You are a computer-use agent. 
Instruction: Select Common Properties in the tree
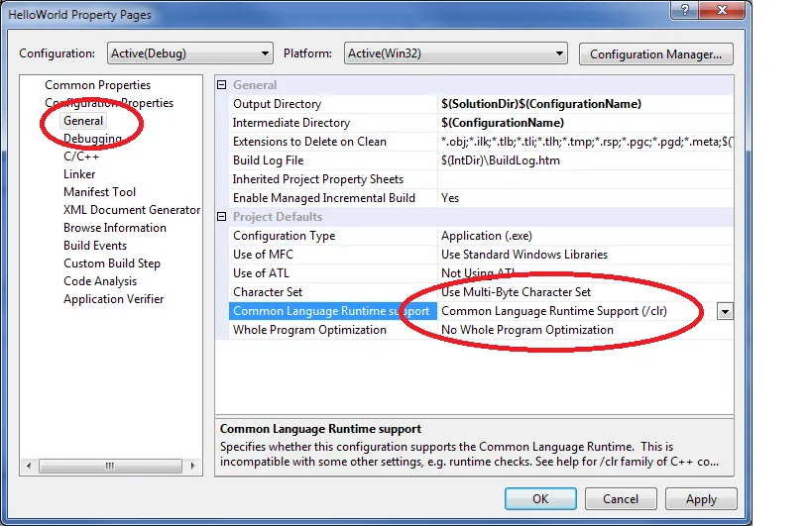pos(97,85)
